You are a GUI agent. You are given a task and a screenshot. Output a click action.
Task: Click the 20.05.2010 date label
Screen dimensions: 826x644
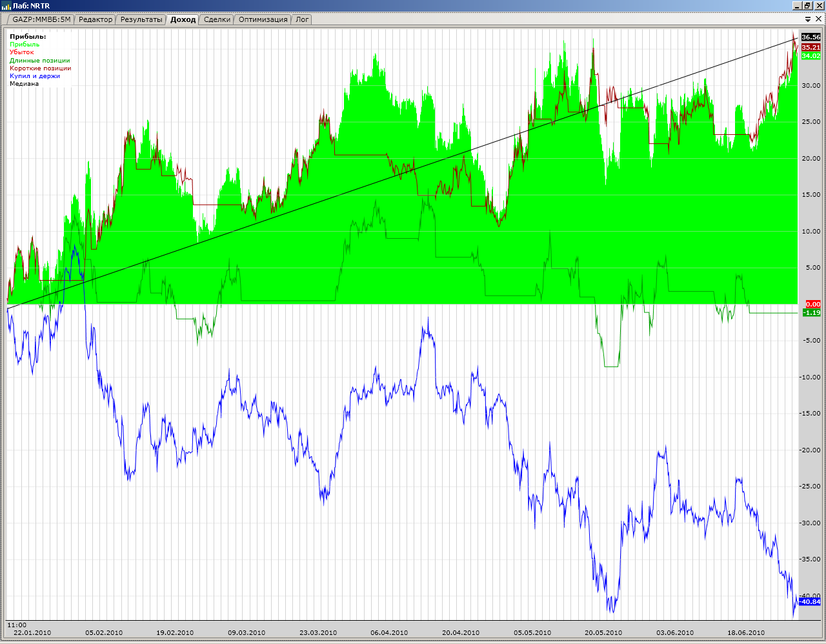603,633
